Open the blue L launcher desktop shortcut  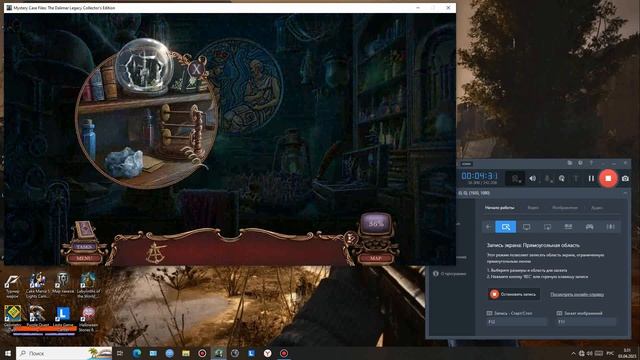63,319
